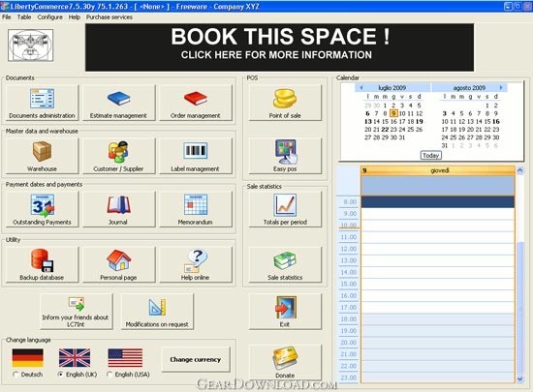Select August 3 in calendar
Image resolution: width=533 pixels, height=392 pixels.
pyautogui.click(x=444, y=113)
